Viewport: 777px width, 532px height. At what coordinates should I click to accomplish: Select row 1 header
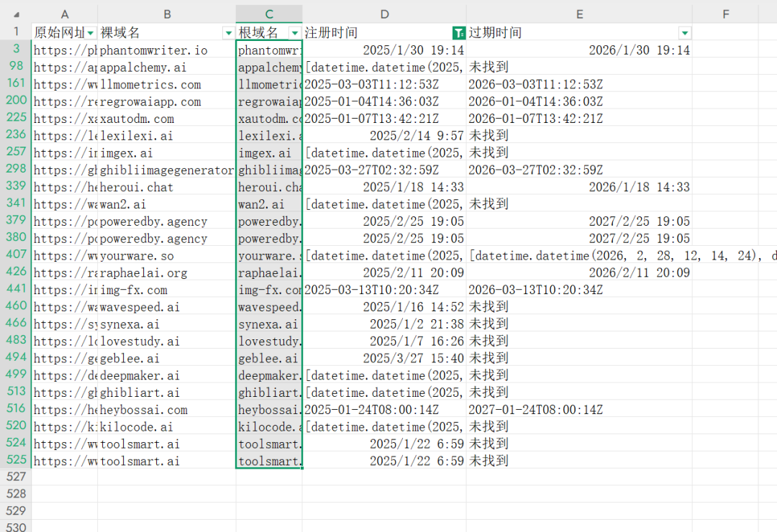16,32
